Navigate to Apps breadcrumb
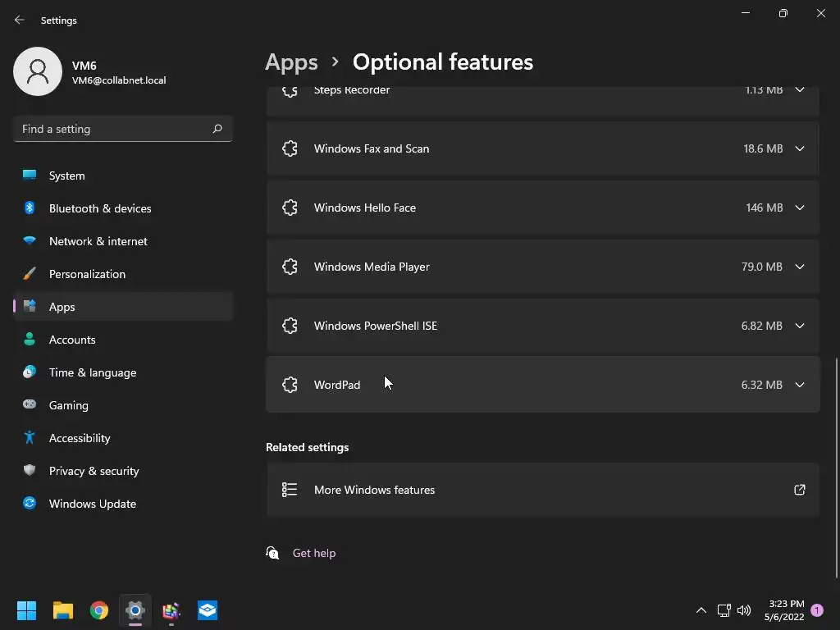The height and width of the screenshot is (630, 840). point(291,62)
